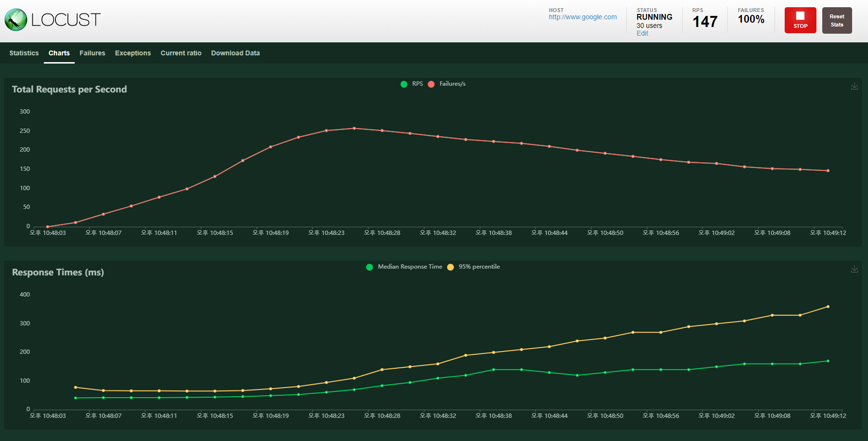
Task: Click the 30 users text
Action: click(x=649, y=26)
